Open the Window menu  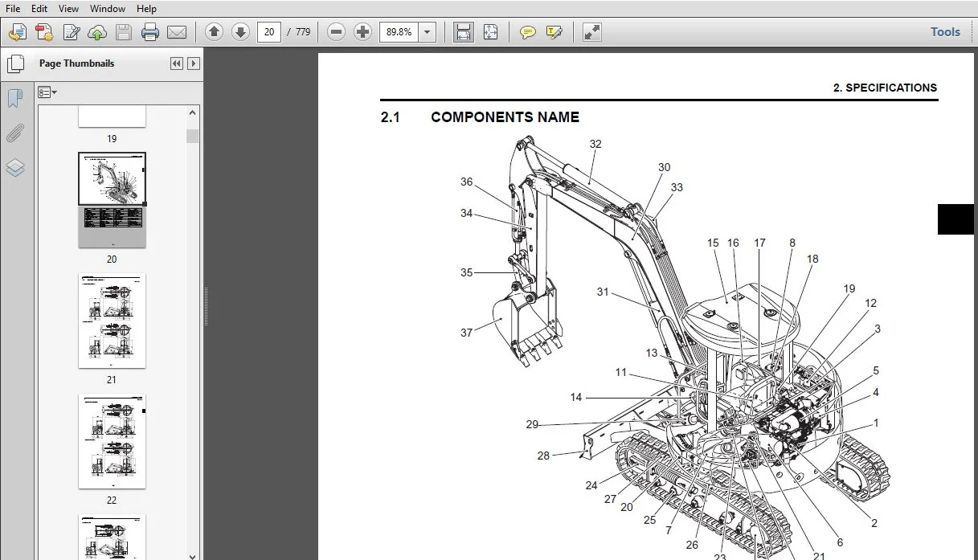(x=107, y=9)
